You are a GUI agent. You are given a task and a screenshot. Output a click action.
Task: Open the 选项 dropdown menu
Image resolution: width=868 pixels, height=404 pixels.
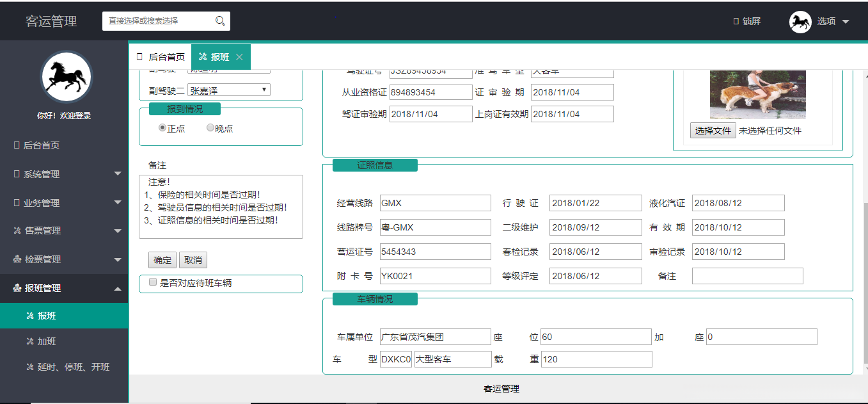(833, 21)
